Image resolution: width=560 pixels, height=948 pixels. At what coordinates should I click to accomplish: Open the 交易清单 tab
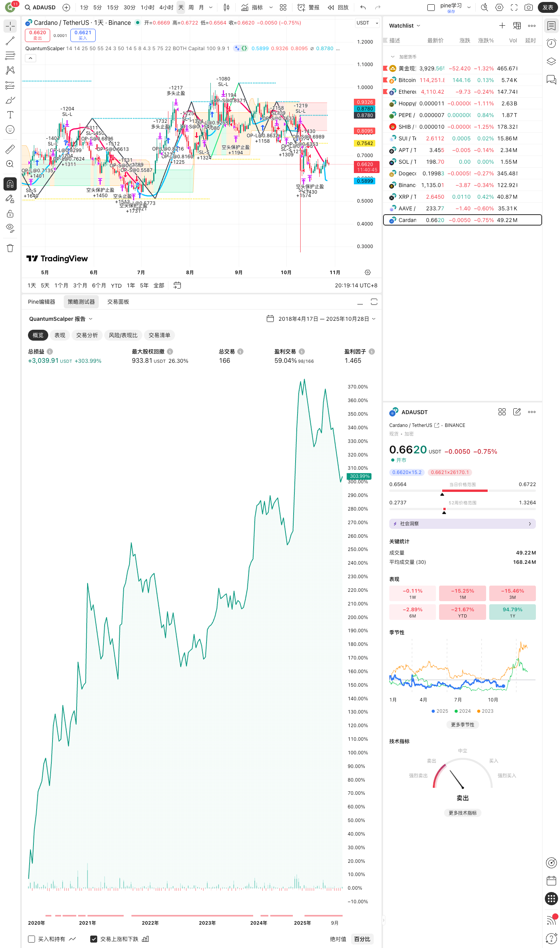[x=159, y=335]
